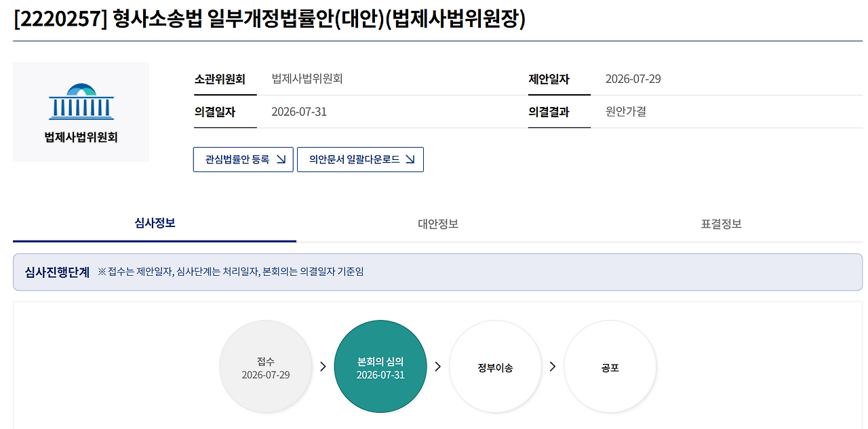
Task: Click the 의결일자 value 2026-07-31
Action: 299,112
